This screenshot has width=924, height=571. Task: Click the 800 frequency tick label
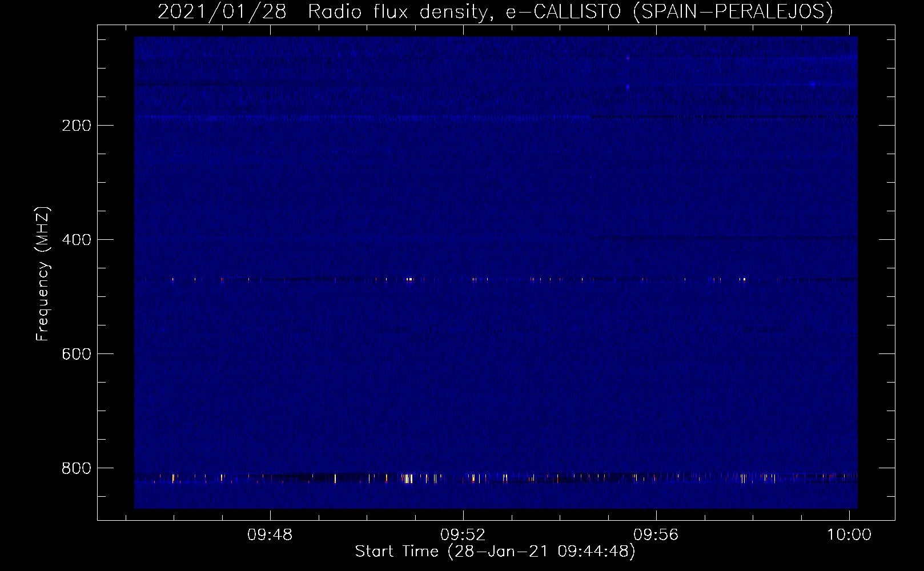click(x=76, y=468)
